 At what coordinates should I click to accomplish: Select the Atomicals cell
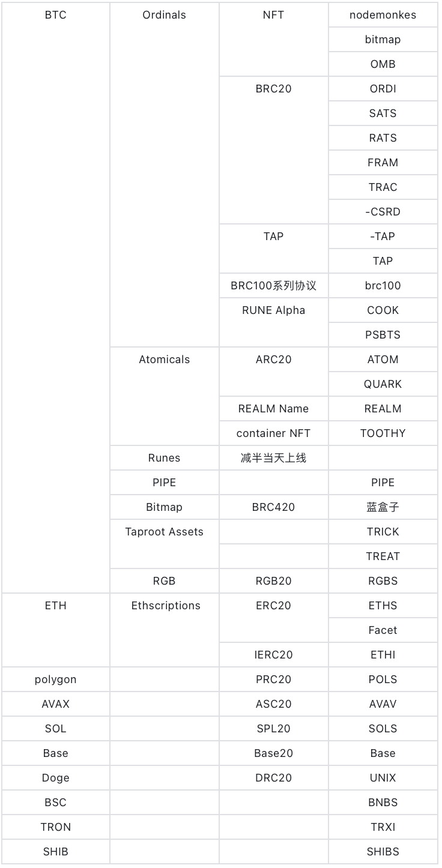point(164,360)
